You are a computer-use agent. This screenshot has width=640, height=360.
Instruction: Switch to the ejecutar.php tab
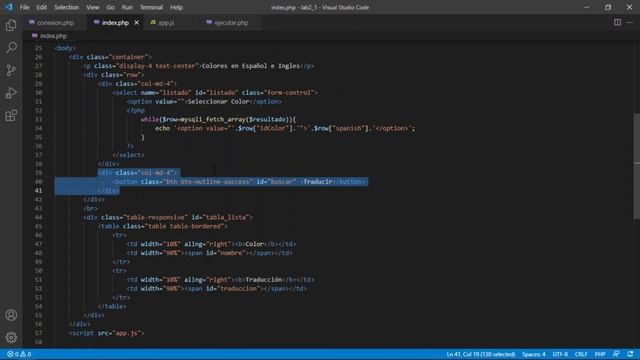pos(231,23)
